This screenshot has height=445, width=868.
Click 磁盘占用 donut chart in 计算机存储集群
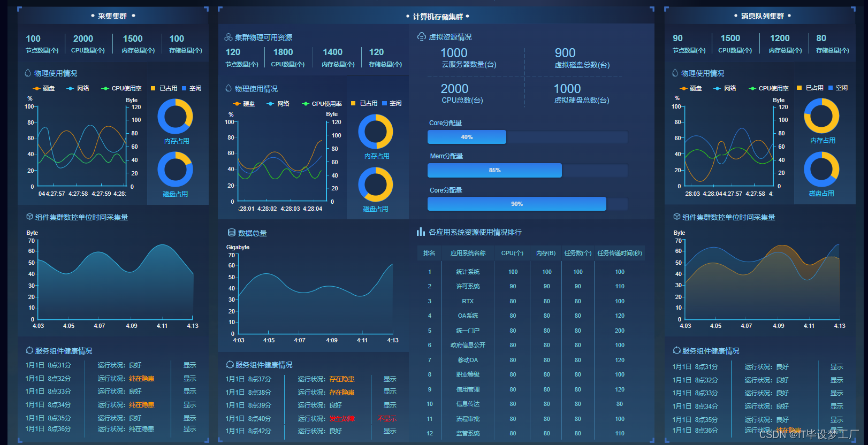click(375, 185)
